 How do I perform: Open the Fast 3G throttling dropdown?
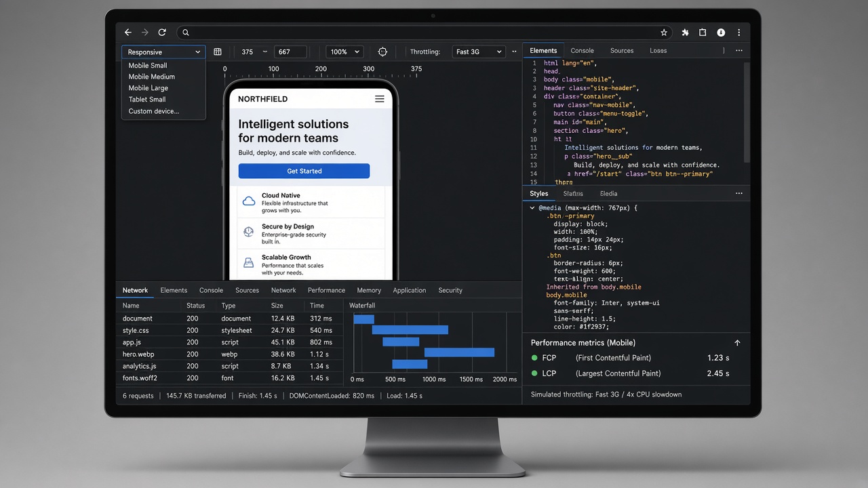pyautogui.click(x=479, y=52)
